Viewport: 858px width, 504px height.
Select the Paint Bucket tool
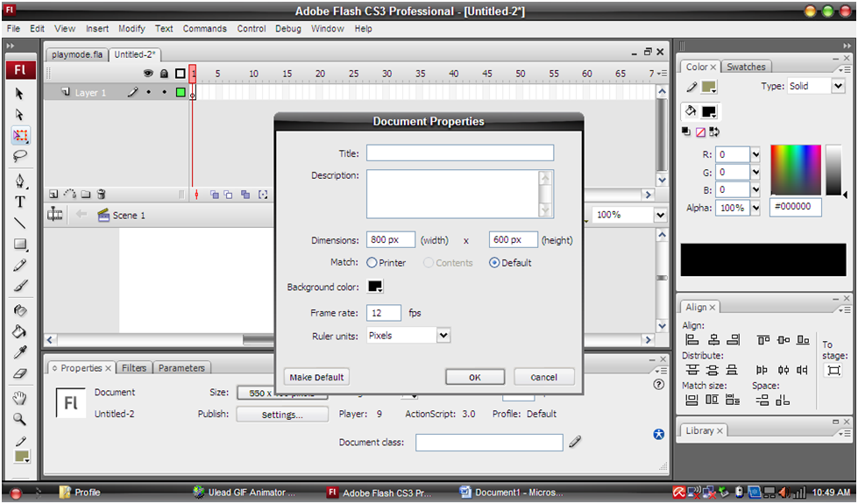coord(19,331)
